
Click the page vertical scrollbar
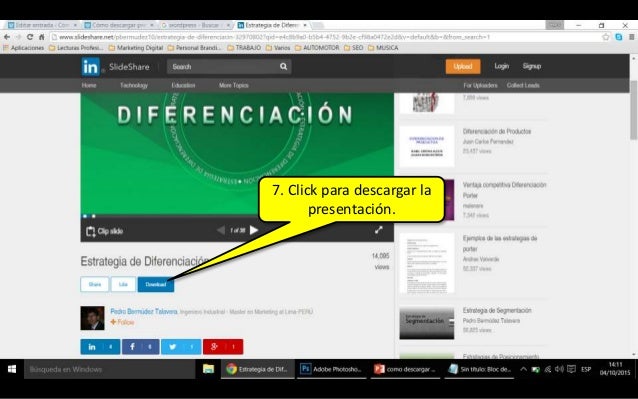pyautogui.click(x=634, y=110)
